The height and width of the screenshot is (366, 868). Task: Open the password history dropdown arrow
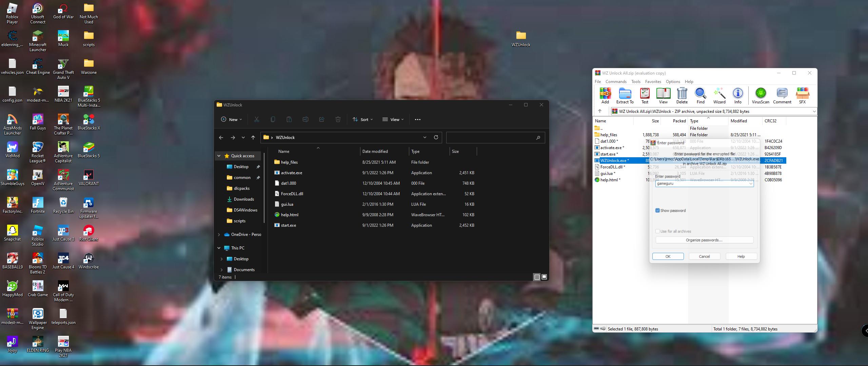[x=751, y=183]
